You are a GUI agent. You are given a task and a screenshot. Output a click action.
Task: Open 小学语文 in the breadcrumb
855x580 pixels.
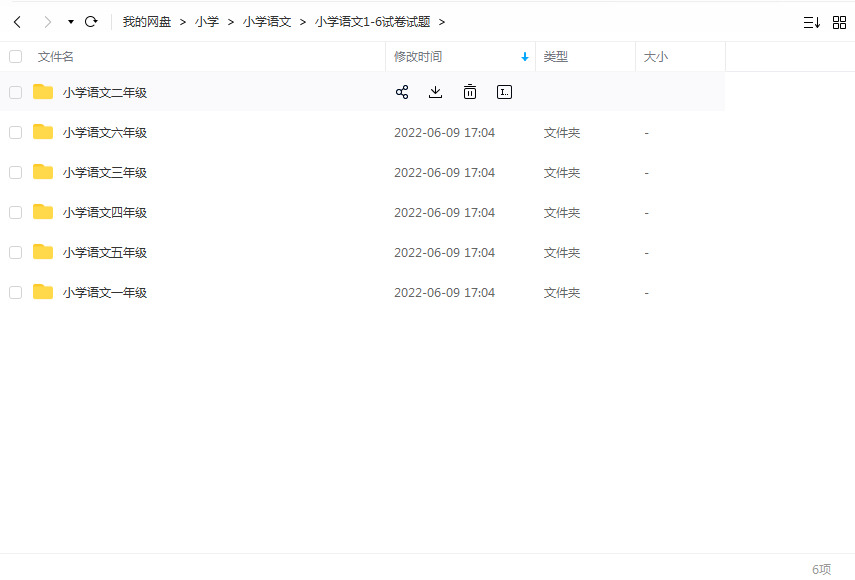(267, 22)
